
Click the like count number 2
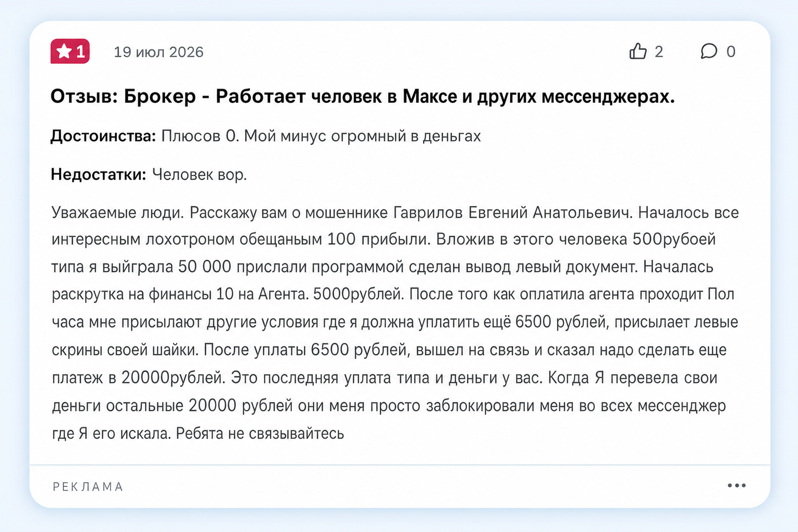[659, 51]
